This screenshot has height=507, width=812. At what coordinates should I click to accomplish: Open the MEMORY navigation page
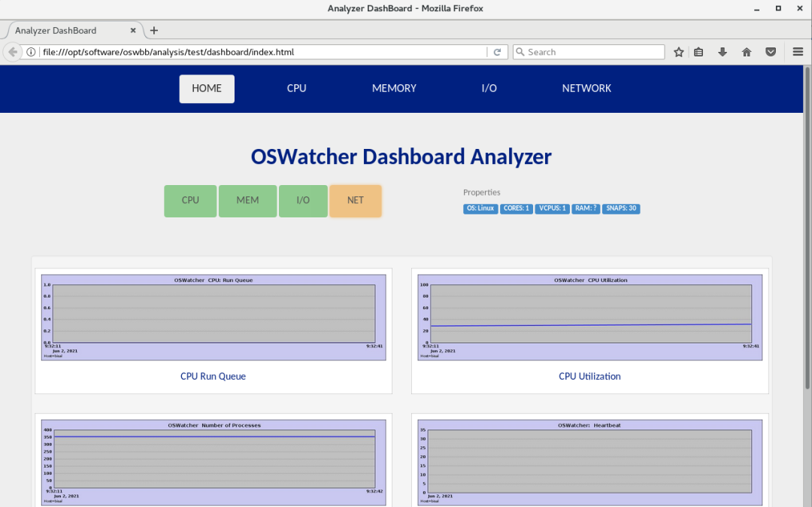click(x=394, y=89)
